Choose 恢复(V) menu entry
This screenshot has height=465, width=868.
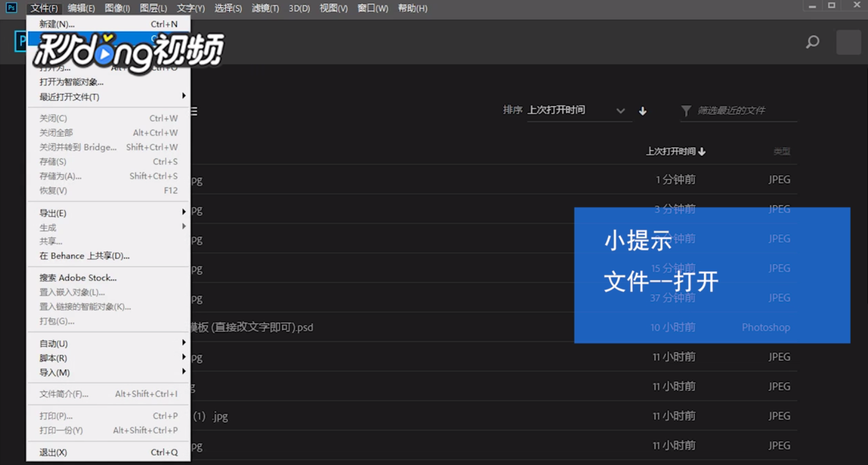click(x=108, y=191)
